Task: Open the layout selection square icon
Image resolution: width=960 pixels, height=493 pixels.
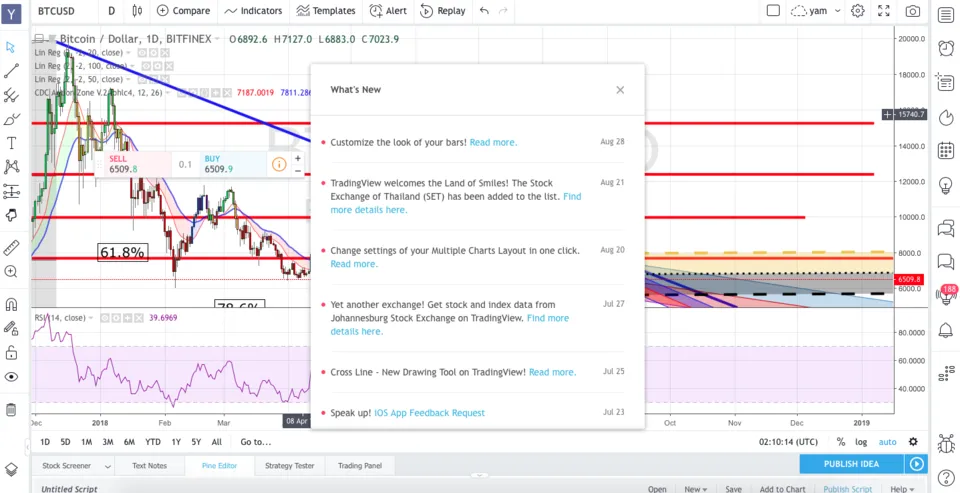Action: [773, 10]
